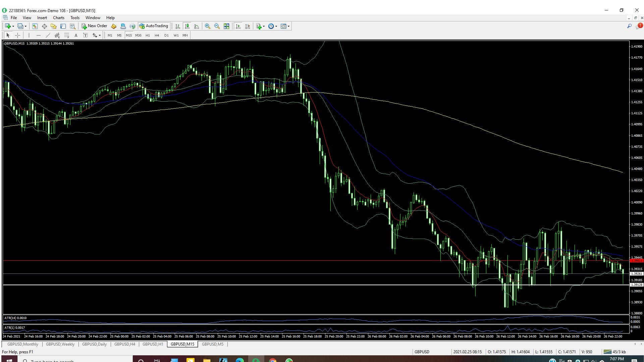This screenshot has height=362, width=644.
Task: Open the Help menu
Action: coord(110,18)
